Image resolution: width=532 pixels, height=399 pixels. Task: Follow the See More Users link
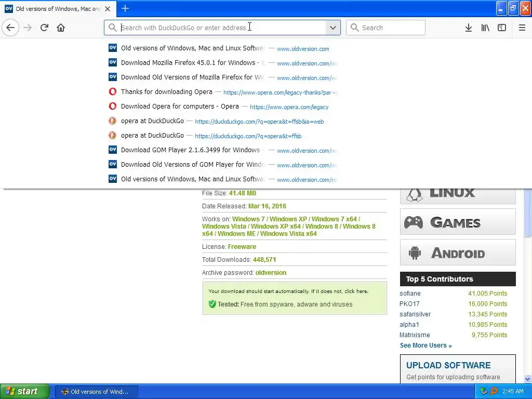point(426,345)
